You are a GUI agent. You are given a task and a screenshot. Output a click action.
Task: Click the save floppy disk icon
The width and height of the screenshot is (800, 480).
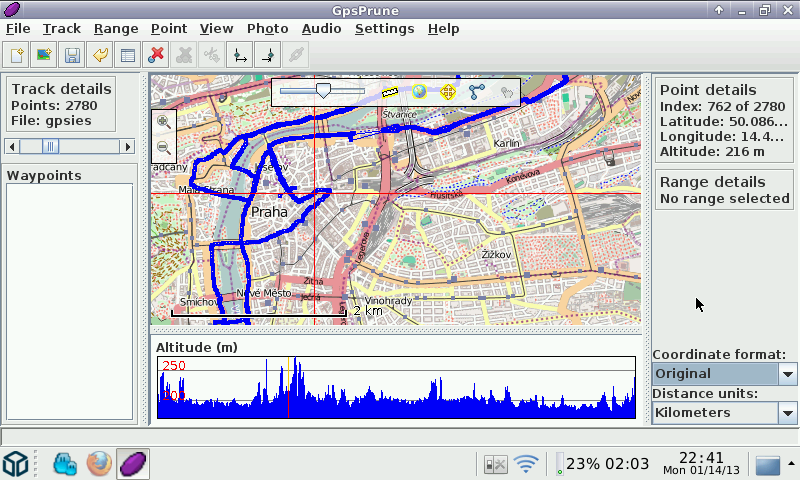coord(72,55)
